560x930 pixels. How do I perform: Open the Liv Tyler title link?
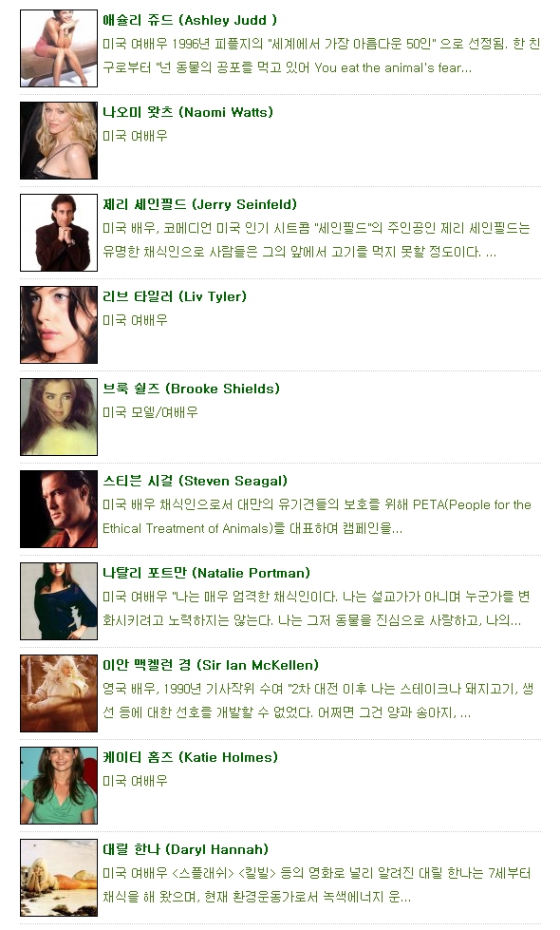(x=175, y=296)
